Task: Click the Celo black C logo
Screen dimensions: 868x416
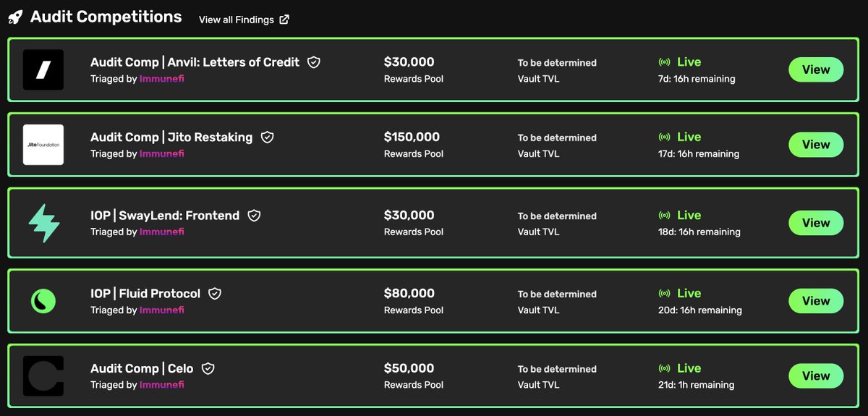Action: point(43,376)
